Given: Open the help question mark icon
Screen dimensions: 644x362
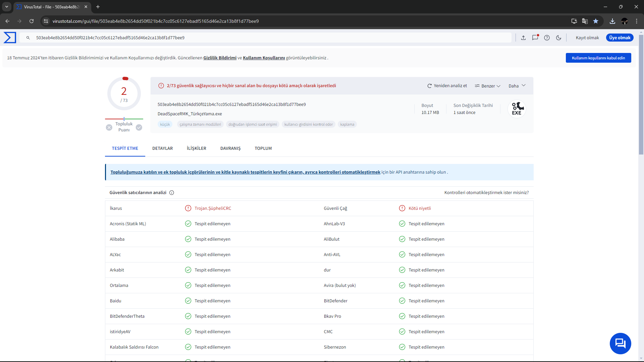Looking at the screenshot, I should pyautogui.click(x=547, y=38).
